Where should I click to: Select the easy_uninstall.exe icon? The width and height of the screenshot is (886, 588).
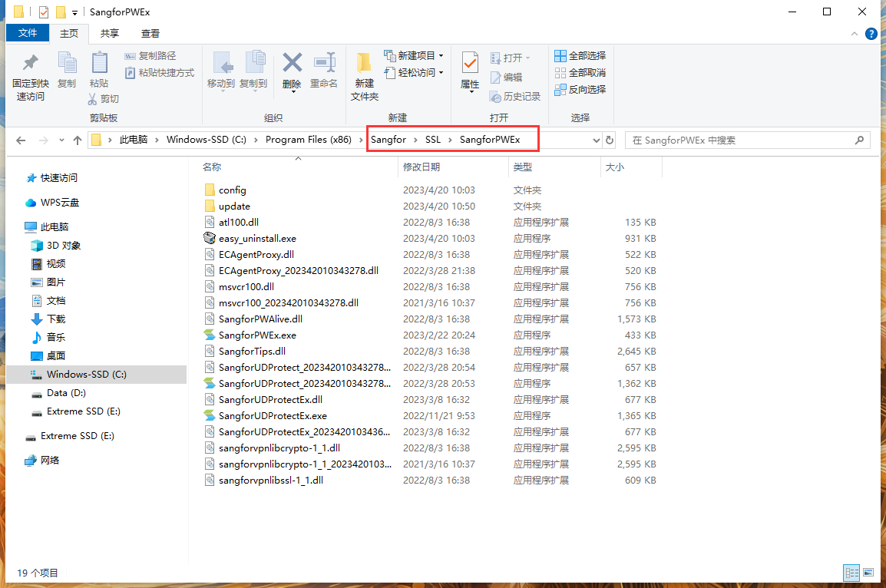[210, 239]
